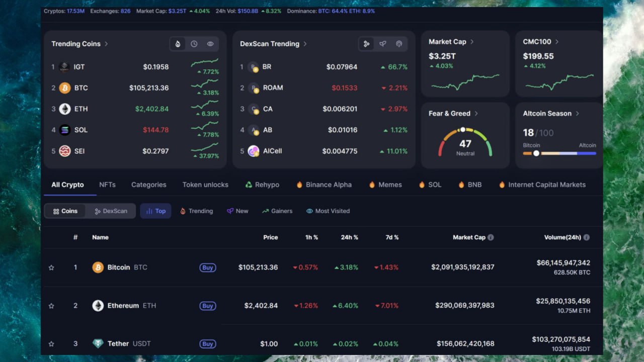Select third DexScan Trending filter icon

pos(399,44)
